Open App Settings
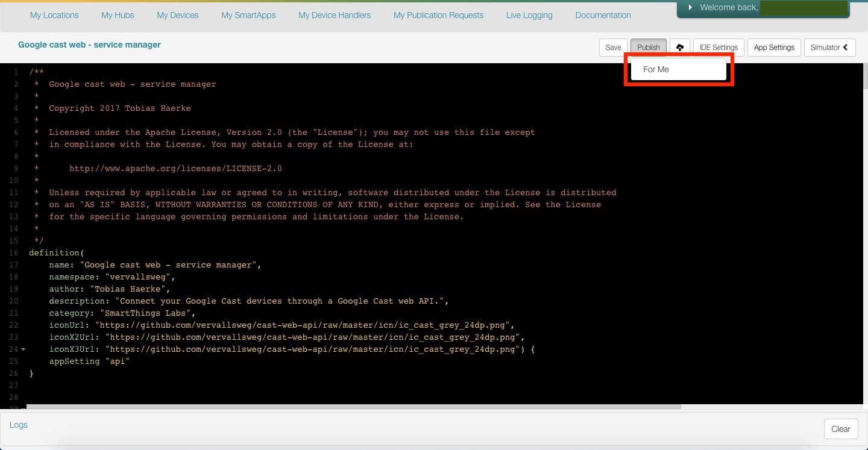The height and width of the screenshot is (450, 868). click(x=774, y=48)
